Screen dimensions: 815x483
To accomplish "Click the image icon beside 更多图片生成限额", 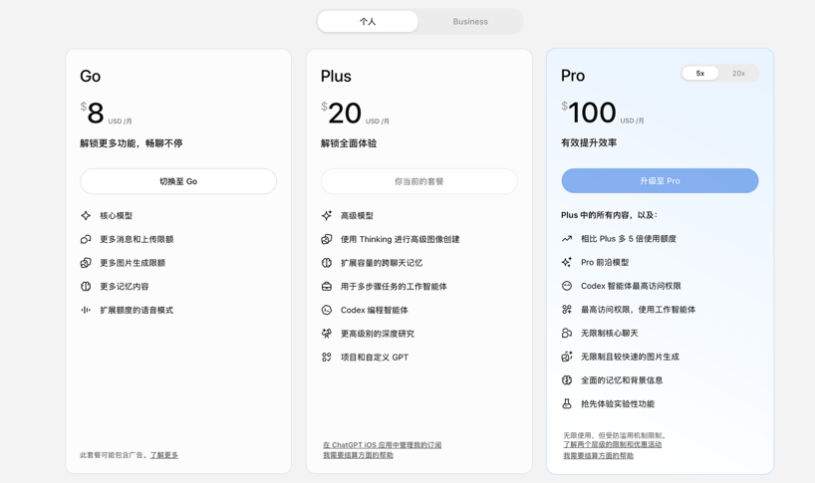I will click(86, 263).
